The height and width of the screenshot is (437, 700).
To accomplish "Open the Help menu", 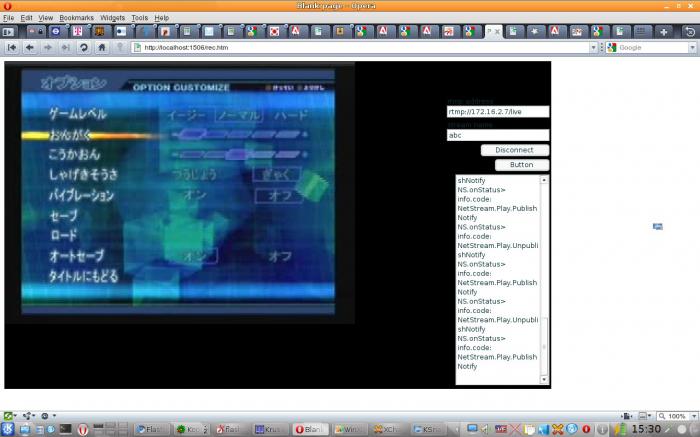I will point(162,18).
